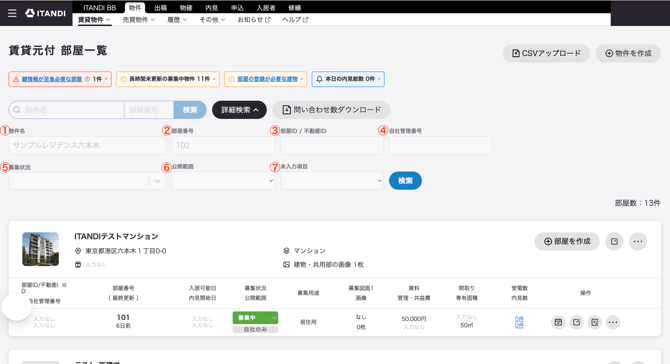
Task: Click the 部屋番号 field with 102 placeholder
Action: pyautogui.click(x=223, y=145)
